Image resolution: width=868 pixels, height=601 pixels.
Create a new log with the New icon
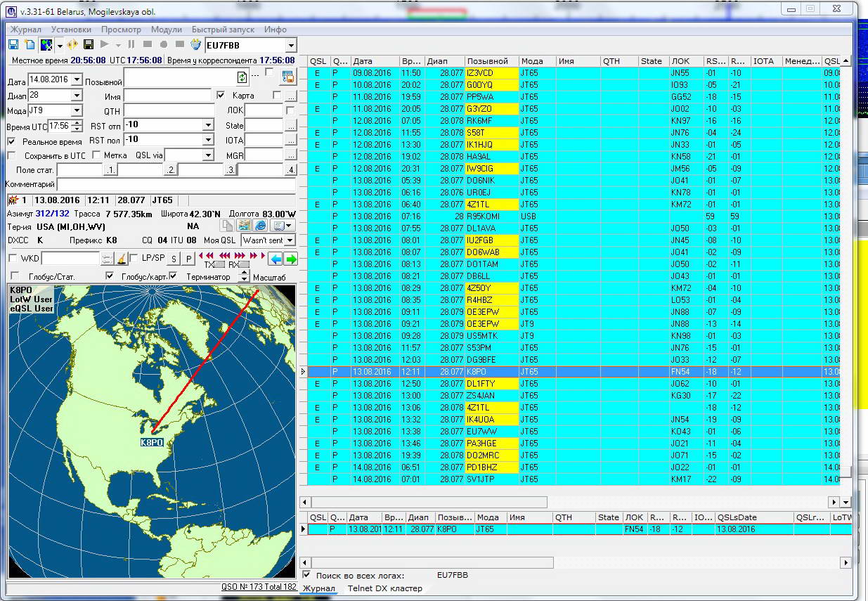[30, 45]
